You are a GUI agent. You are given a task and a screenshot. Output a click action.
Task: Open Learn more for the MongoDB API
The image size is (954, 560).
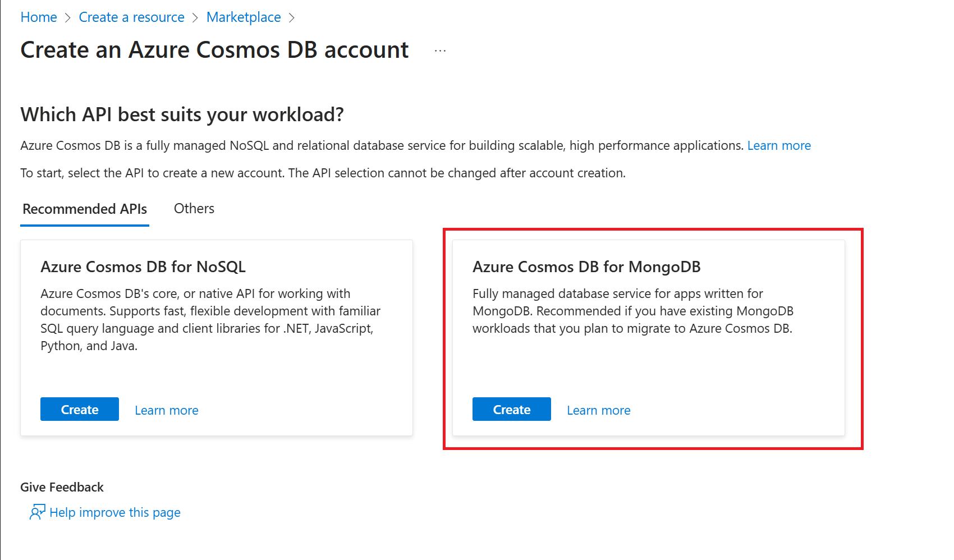598,410
